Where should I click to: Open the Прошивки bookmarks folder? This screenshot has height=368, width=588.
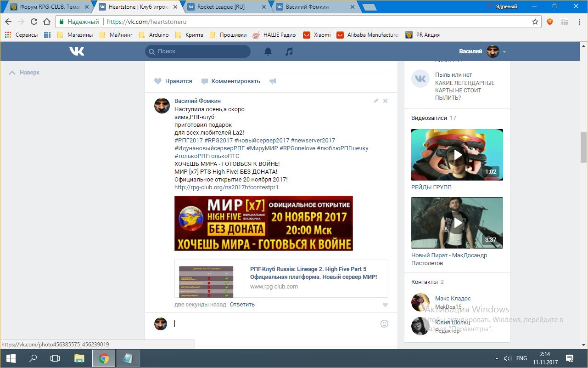(228, 35)
